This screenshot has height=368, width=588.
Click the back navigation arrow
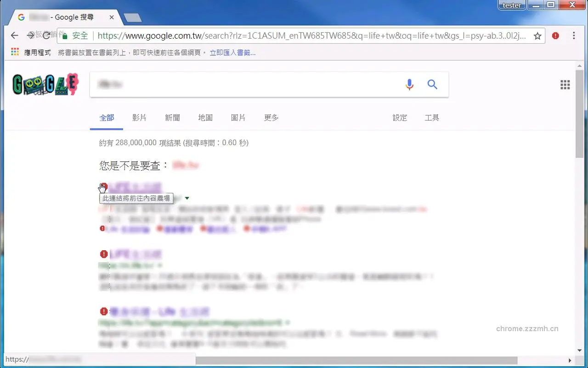[x=14, y=35]
